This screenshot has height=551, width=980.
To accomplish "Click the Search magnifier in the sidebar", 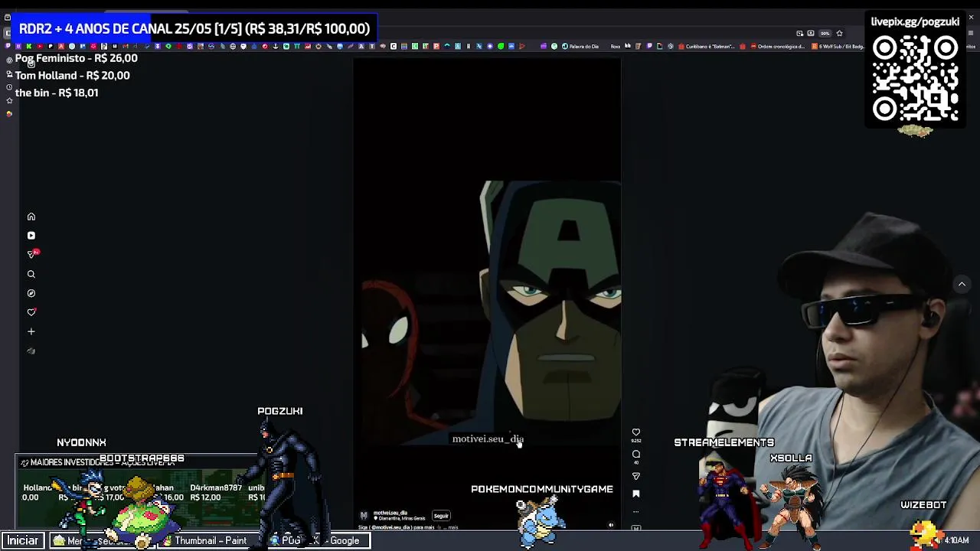I will click(x=31, y=274).
